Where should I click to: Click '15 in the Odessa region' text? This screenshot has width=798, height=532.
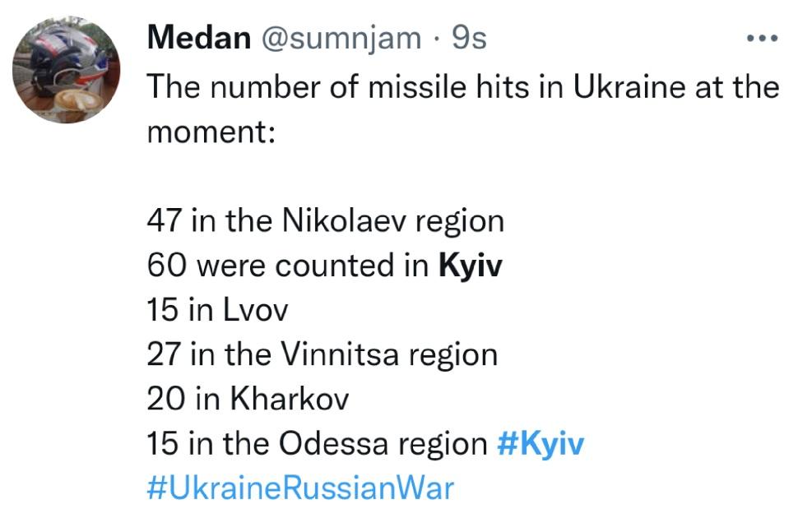[x=317, y=443]
